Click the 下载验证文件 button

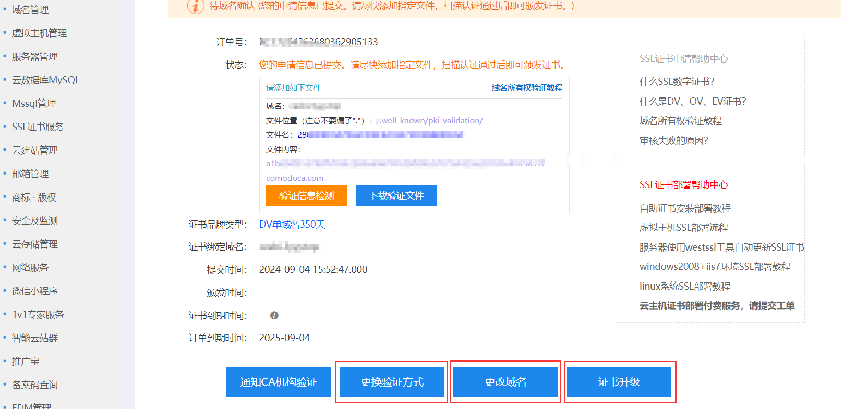coord(396,195)
